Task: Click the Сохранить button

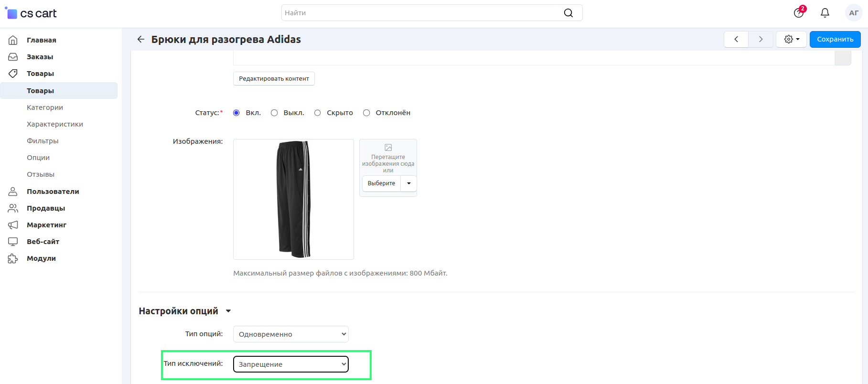Action: [x=835, y=39]
